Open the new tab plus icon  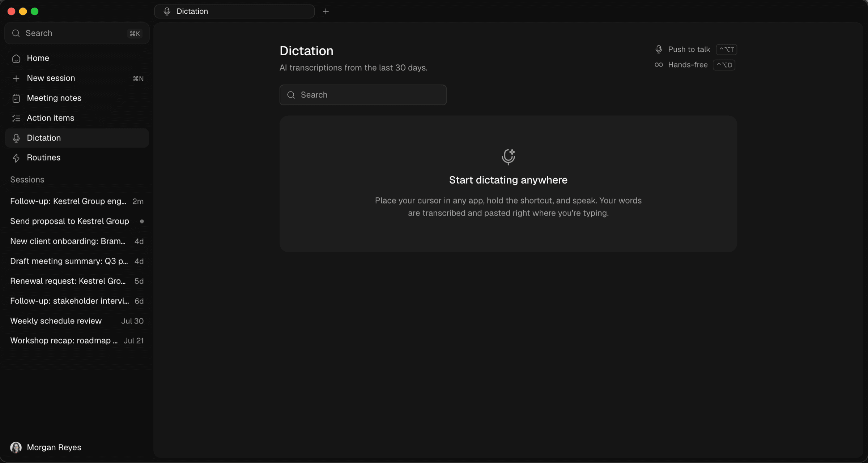click(x=325, y=12)
